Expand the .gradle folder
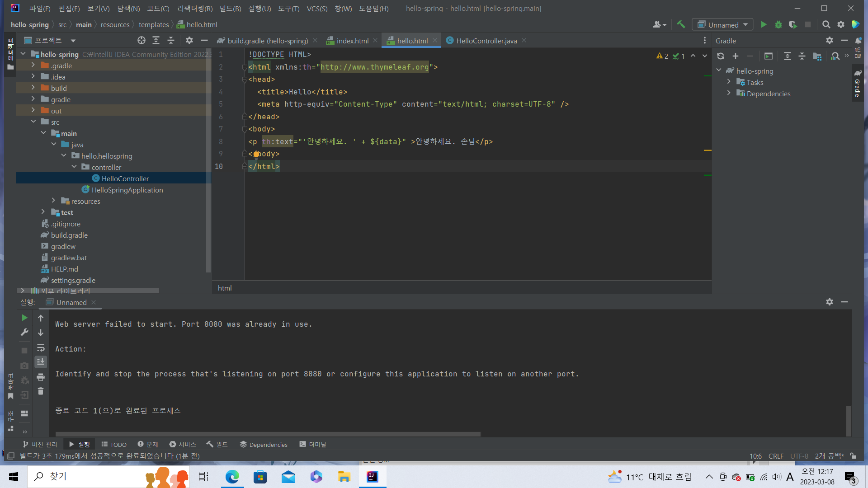Screen dimensions: 868x488 pyautogui.click(x=33, y=66)
